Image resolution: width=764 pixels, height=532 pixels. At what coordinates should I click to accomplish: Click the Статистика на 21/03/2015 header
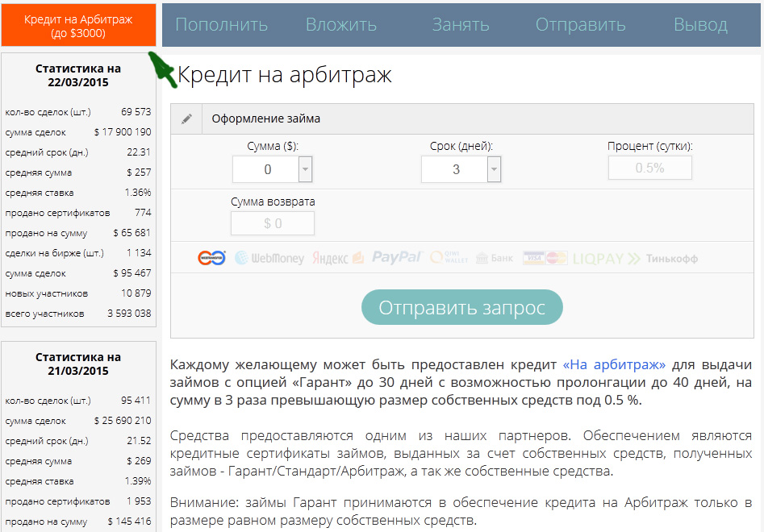pos(78,364)
